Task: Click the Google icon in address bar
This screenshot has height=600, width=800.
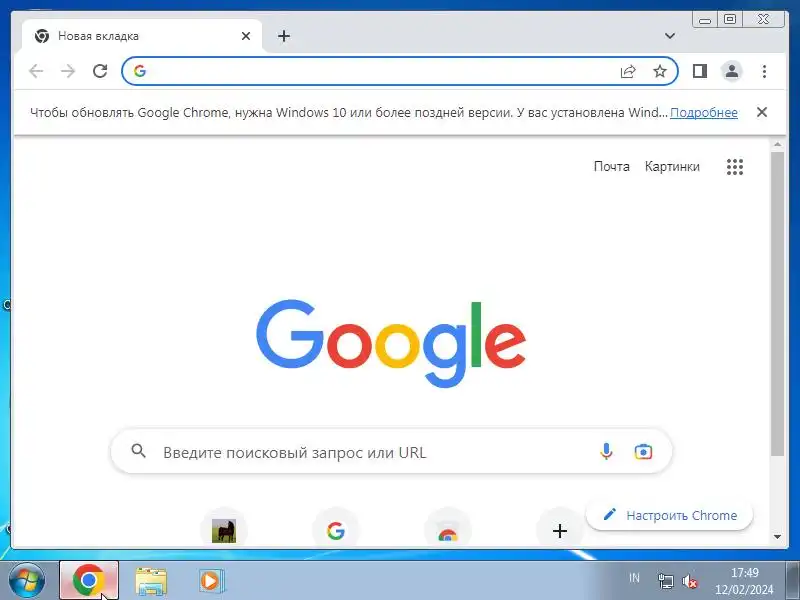Action: [x=140, y=71]
